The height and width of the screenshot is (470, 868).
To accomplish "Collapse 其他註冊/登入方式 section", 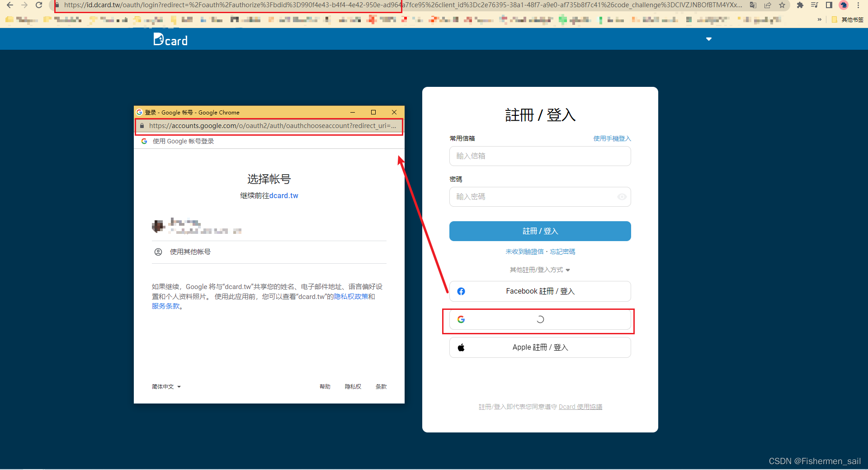I will pos(540,270).
